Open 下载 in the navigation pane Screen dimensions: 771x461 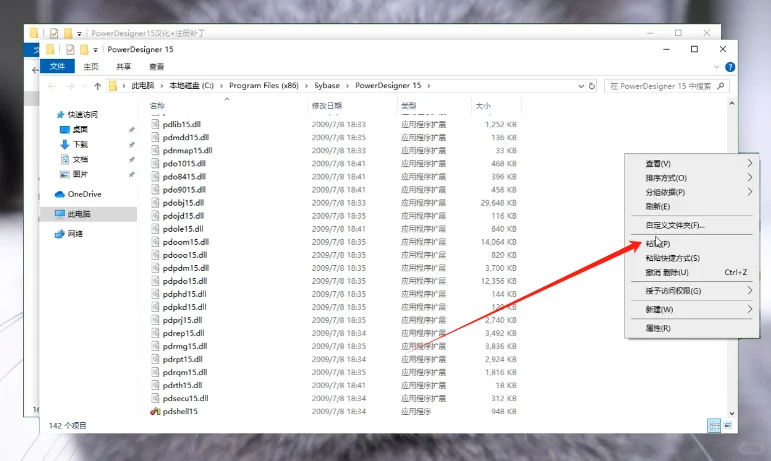pos(80,144)
